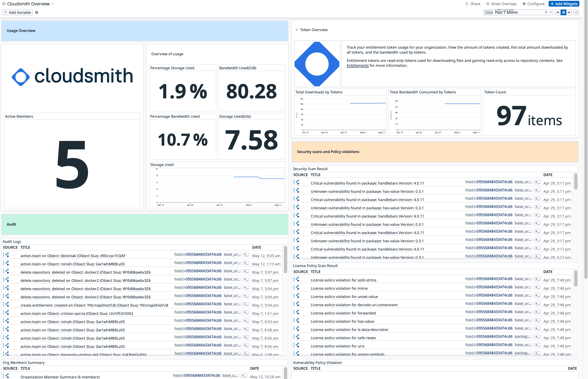Open the Cloudsmith Overview title dropdown
The image size is (588, 379).
coord(53,4)
